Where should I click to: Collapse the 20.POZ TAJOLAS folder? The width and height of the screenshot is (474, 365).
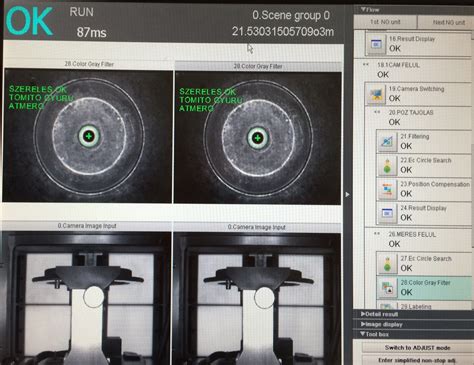[377, 112]
